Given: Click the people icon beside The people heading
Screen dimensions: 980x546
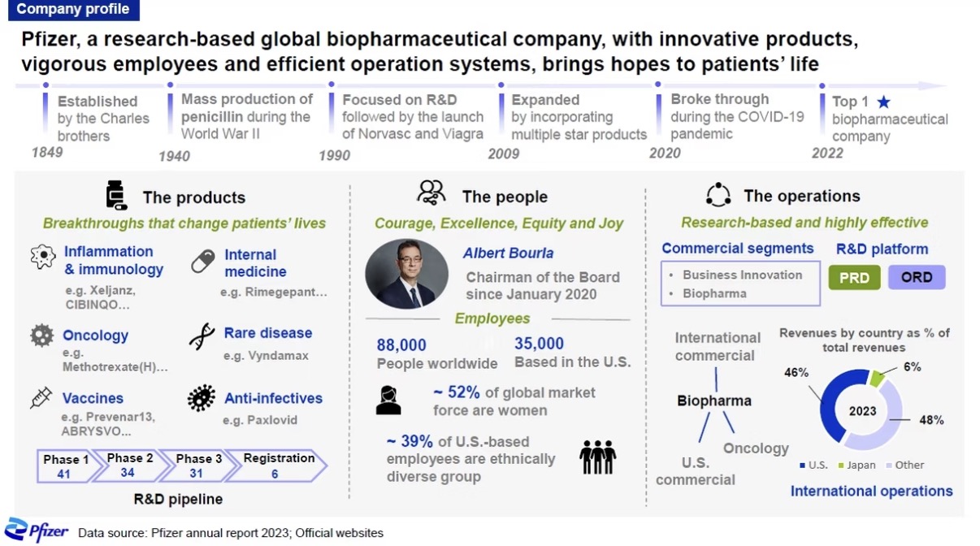Looking at the screenshot, I should [431, 193].
